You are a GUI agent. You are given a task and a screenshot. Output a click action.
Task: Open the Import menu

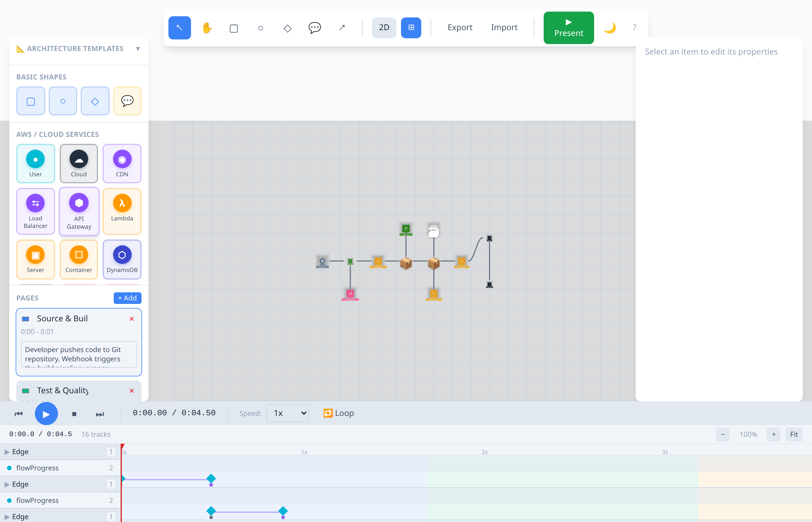504,28
